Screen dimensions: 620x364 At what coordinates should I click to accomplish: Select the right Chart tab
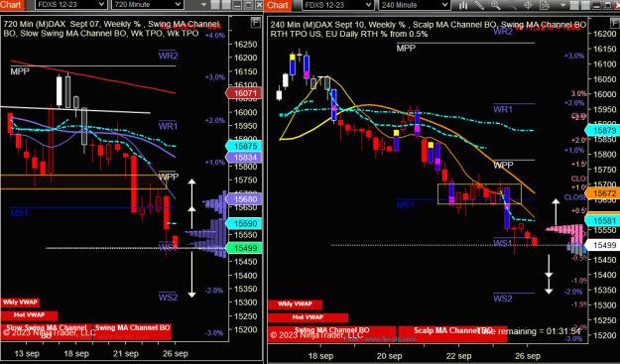[x=279, y=5]
